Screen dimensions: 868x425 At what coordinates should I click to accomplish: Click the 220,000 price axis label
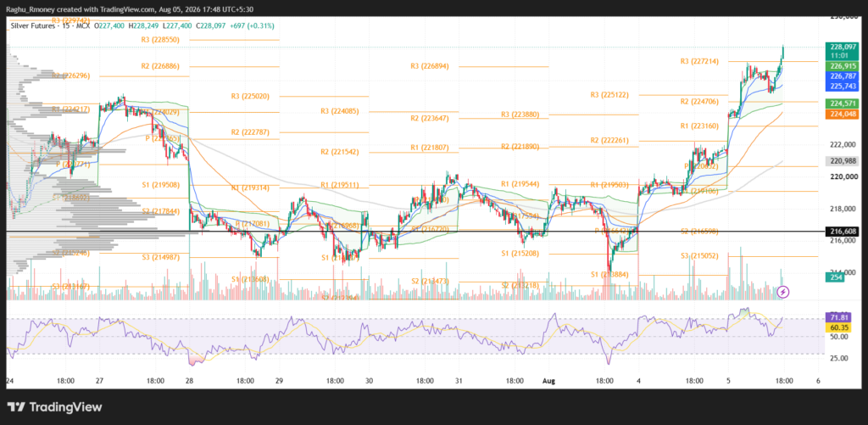[843, 176]
